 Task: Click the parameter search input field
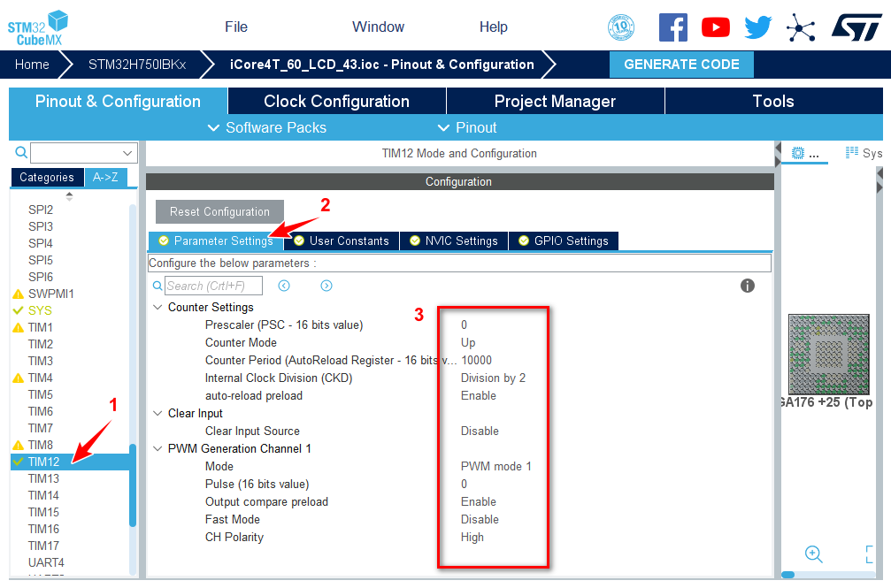pyautogui.click(x=213, y=286)
